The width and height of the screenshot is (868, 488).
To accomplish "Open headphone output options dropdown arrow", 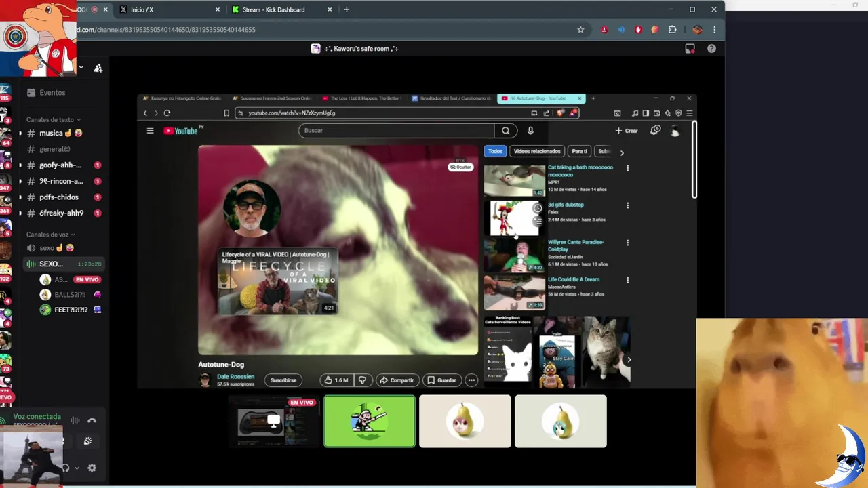I will [77, 468].
